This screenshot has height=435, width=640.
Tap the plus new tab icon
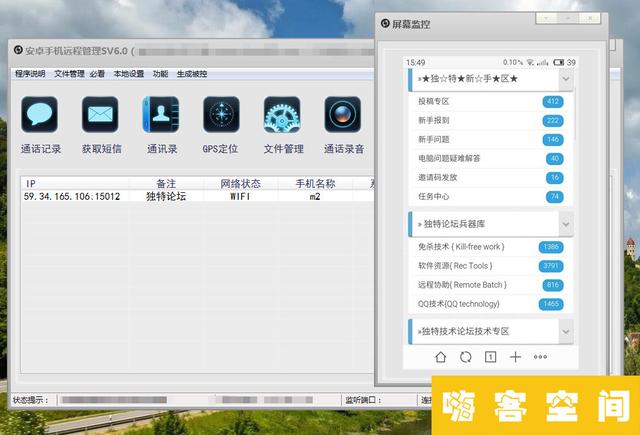pos(516,357)
